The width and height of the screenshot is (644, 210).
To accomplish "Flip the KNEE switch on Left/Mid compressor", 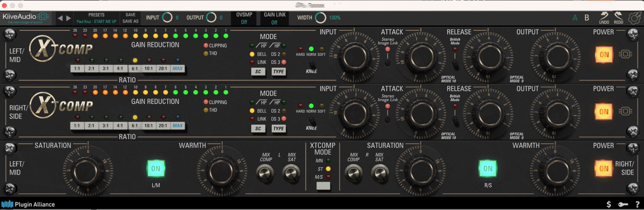I will (x=312, y=64).
